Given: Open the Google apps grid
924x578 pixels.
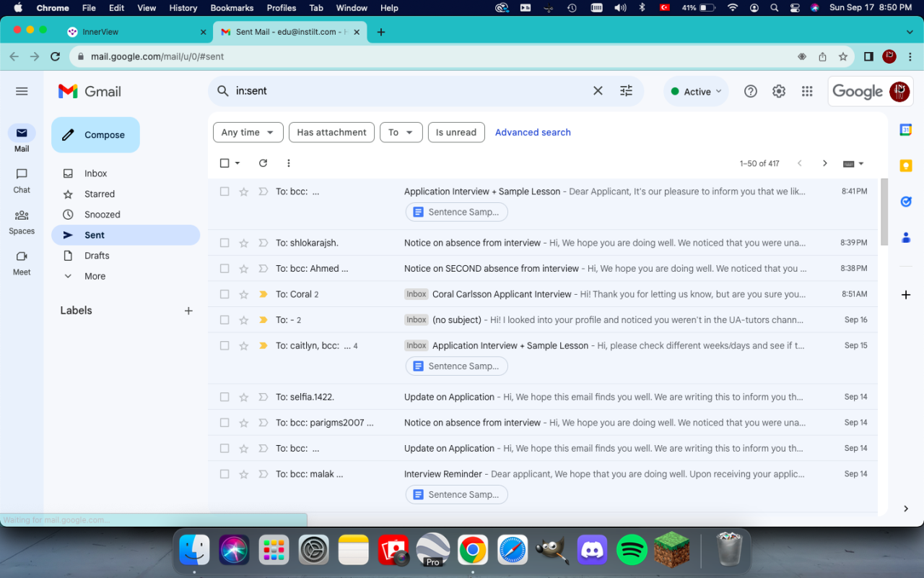Looking at the screenshot, I should pyautogui.click(x=807, y=91).
